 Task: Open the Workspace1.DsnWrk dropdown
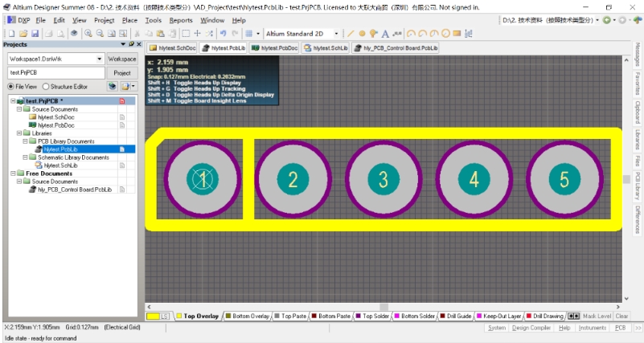point(99,59)
